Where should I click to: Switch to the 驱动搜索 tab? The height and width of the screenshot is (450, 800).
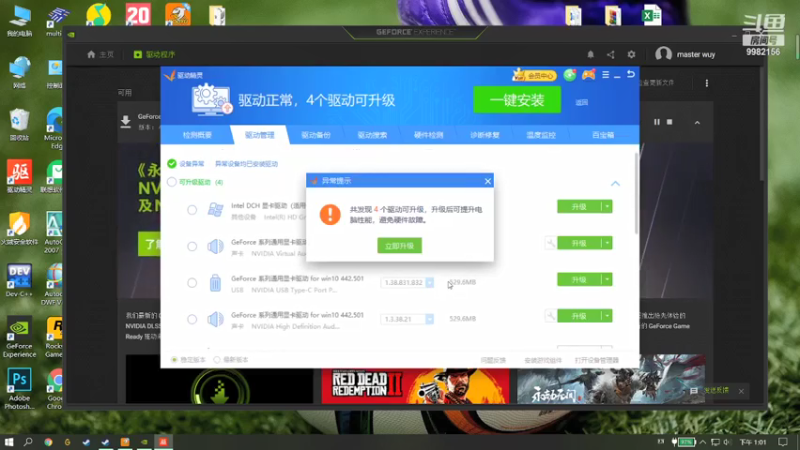pyautogui.click(x=372, y=135)
